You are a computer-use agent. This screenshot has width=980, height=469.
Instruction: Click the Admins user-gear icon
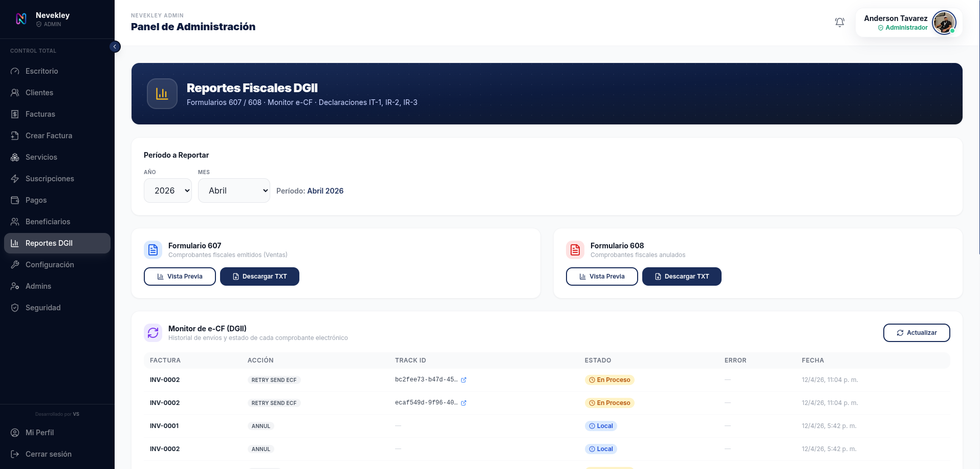tap(15, 286)
